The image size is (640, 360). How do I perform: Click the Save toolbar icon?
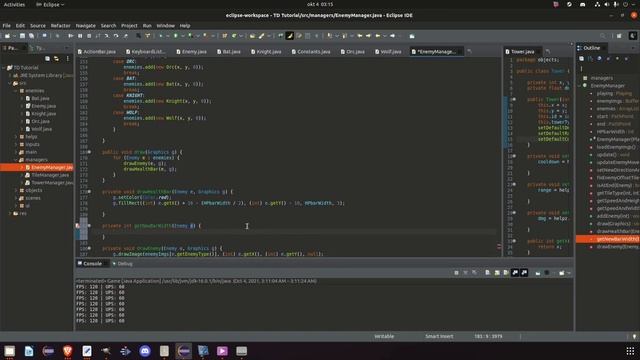pos(22,36)
